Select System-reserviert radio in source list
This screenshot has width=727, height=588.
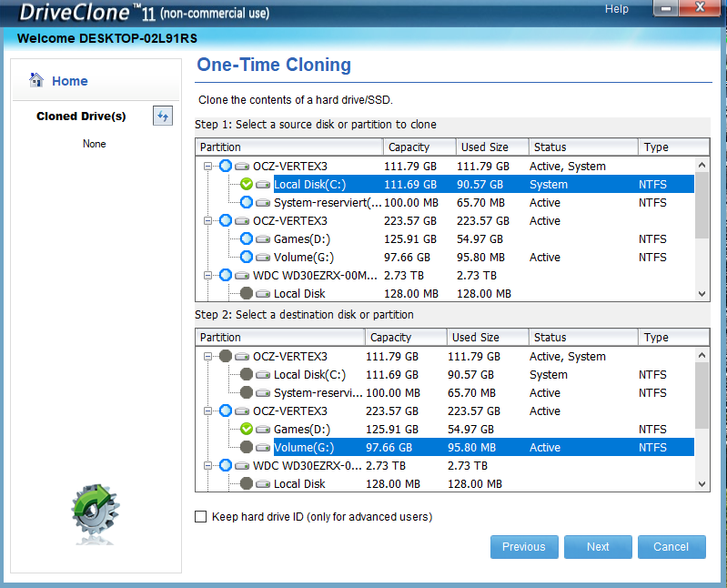(247, 202)
